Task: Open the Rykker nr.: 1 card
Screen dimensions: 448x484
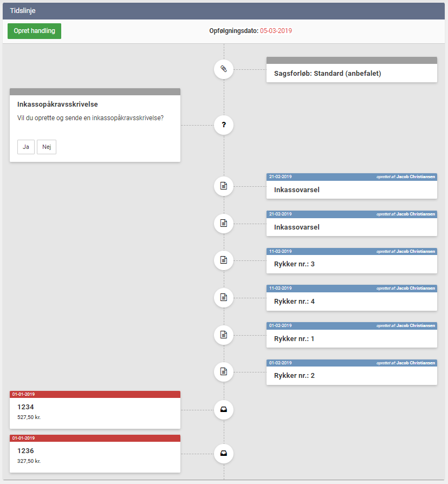Action: coord(352,338)
